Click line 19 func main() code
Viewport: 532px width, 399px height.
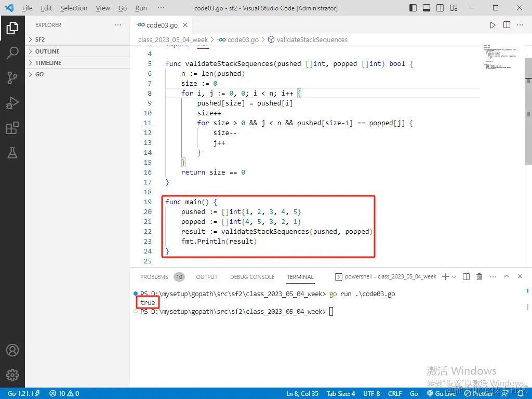point(191,202)
